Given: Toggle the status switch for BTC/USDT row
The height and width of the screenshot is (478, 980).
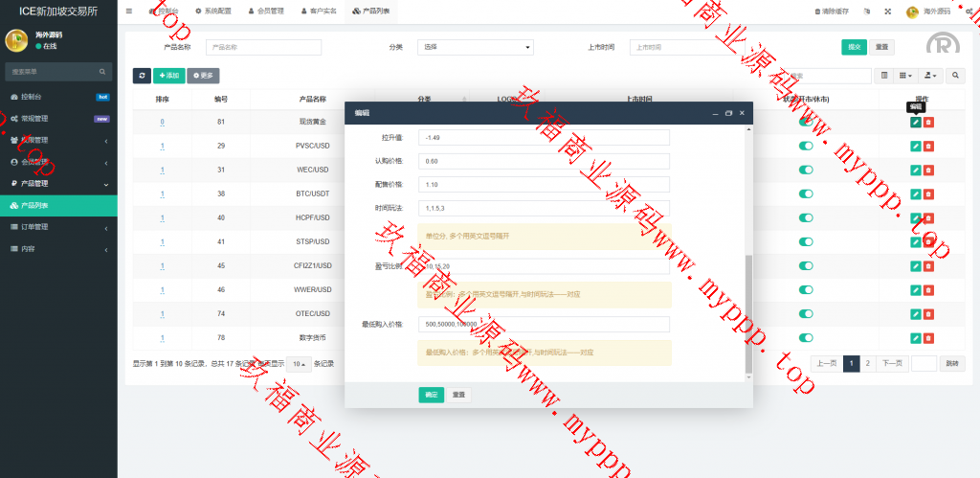Looking at the screenshot, I should tap(806, 193).
